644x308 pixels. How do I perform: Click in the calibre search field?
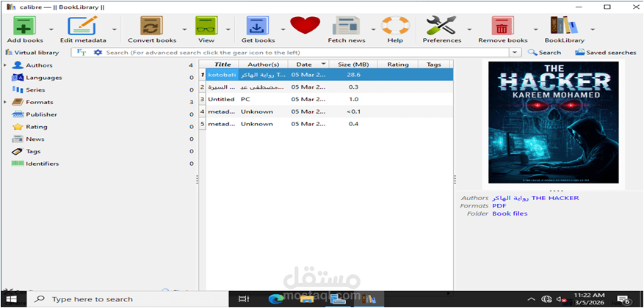pos(306,53)
